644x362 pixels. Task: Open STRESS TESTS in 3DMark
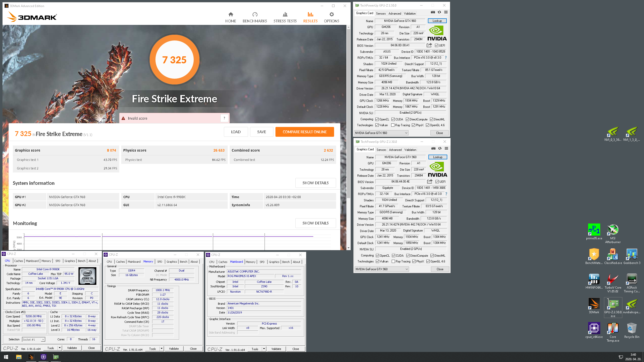285,17
